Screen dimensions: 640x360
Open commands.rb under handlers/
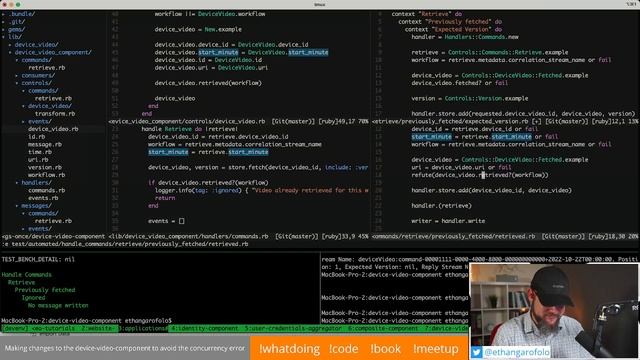tap(47, 190)
